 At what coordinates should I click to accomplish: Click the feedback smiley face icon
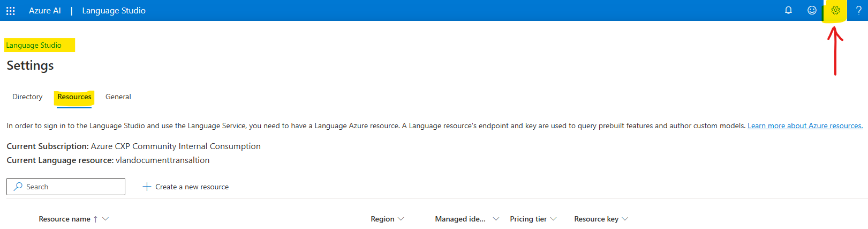point(812,10)
